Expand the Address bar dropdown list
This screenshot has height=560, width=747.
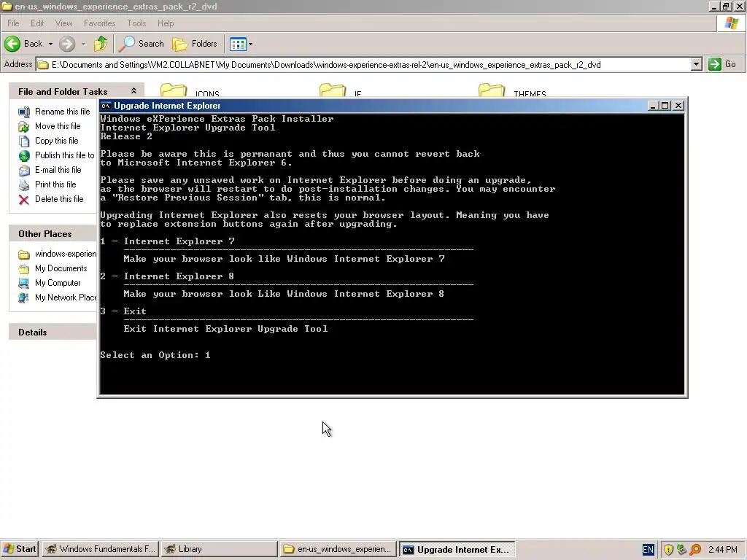[x=696, y=64]
